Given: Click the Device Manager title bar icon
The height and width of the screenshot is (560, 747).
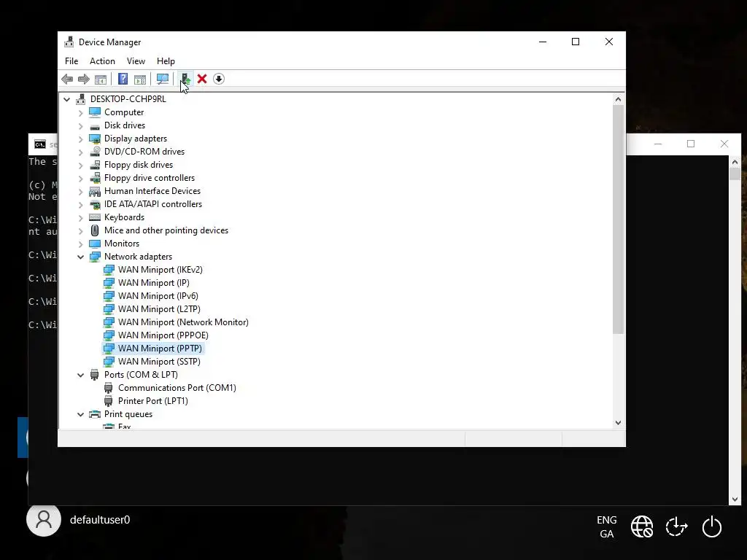Looking at the screenshot, I should [x=69, y=42].
